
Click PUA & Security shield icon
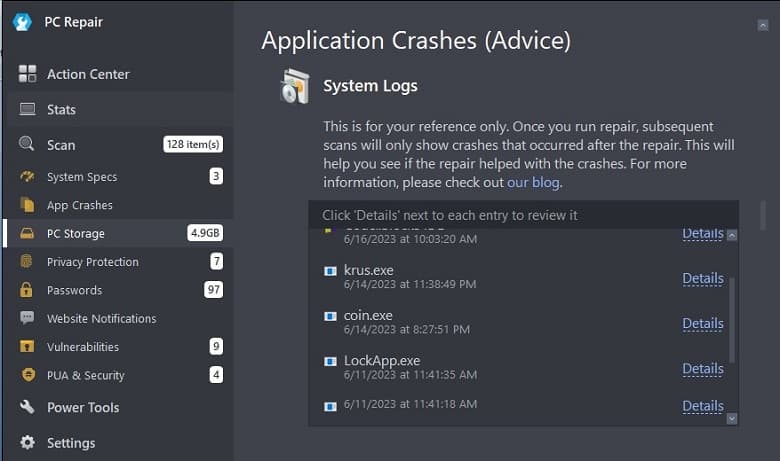click(x=28, y=374)
